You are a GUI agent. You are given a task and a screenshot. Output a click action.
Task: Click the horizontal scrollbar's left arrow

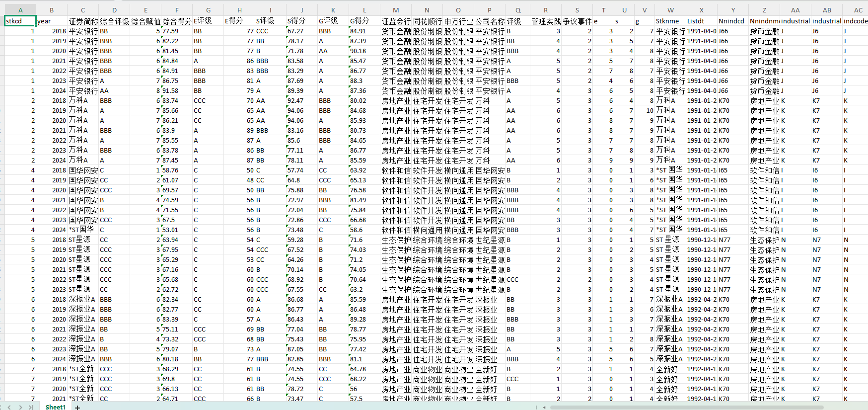544,408
